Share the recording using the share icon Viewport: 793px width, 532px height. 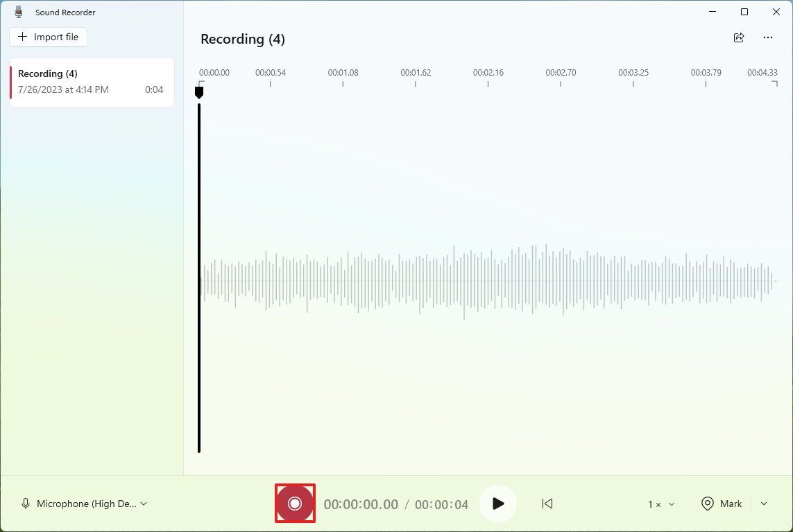(739, 37)
